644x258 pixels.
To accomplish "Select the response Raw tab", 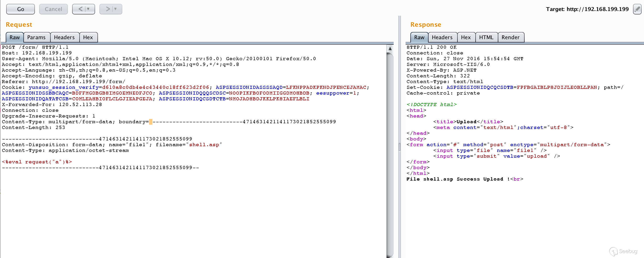I will click(419, 38).
